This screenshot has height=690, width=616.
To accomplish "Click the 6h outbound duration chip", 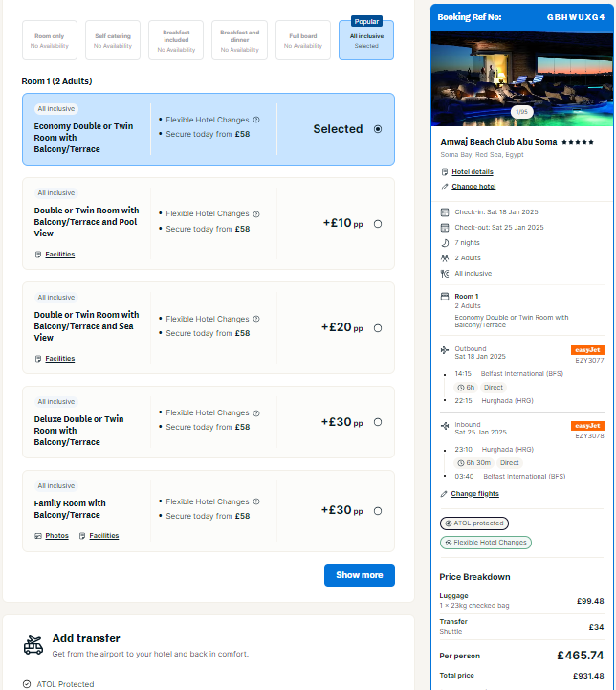I will (466, 388).
